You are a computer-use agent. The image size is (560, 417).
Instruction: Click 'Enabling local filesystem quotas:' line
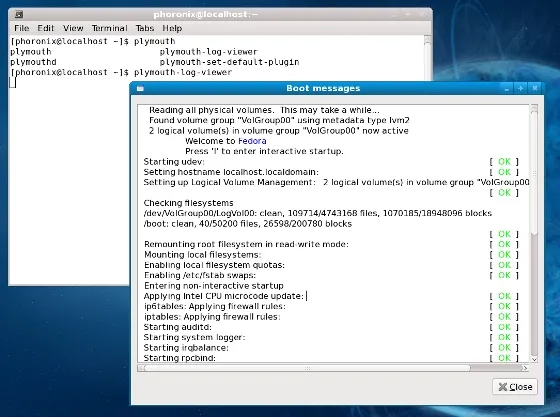pyautogui.click(x=214, y=265)
